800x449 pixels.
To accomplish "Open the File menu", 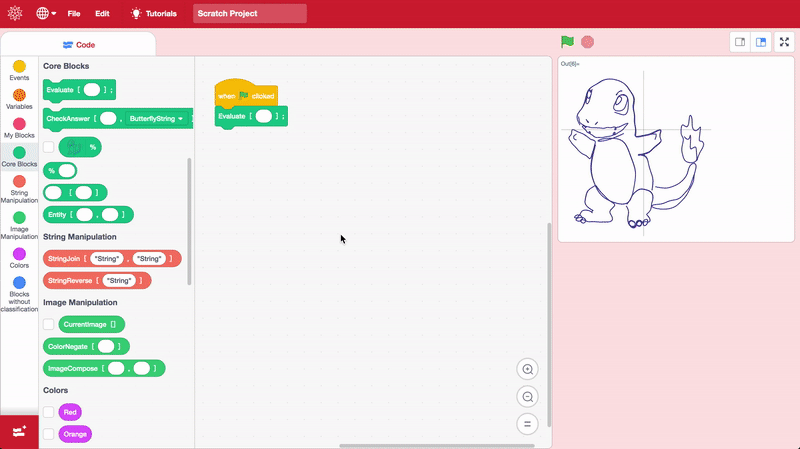I will (74, 14).
